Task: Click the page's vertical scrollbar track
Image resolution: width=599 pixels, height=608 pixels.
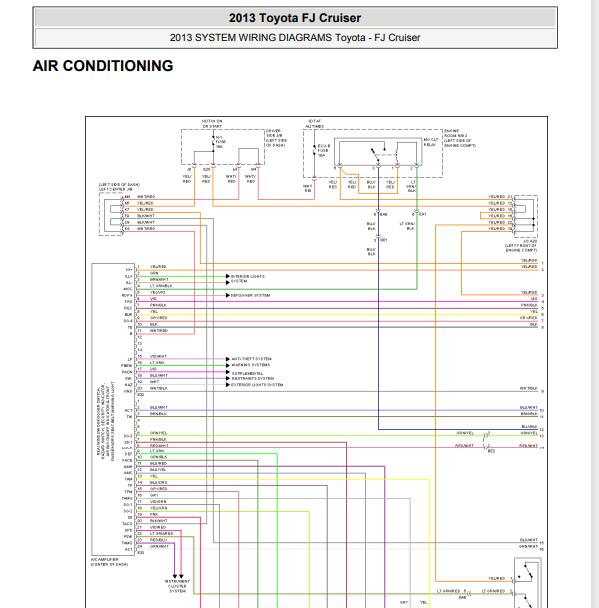Action: 595,304
